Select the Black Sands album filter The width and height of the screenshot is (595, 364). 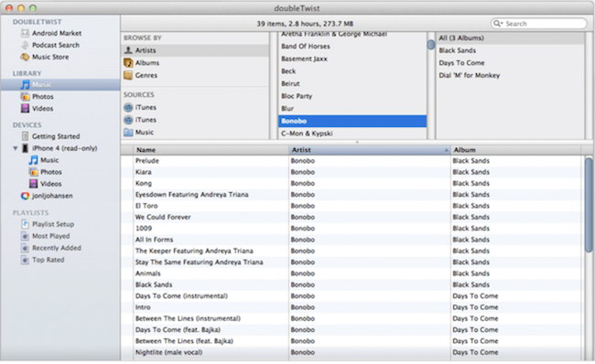(x=458, y=50)
